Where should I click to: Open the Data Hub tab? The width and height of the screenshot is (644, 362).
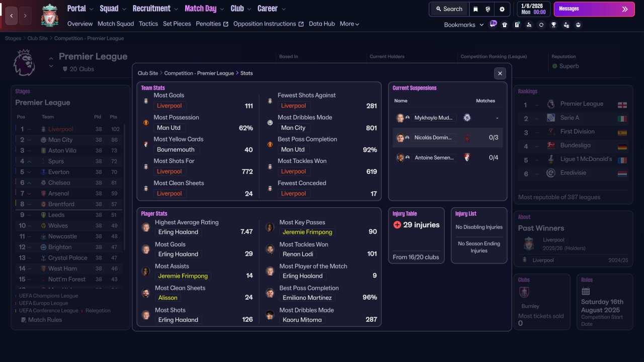[322, 24]
